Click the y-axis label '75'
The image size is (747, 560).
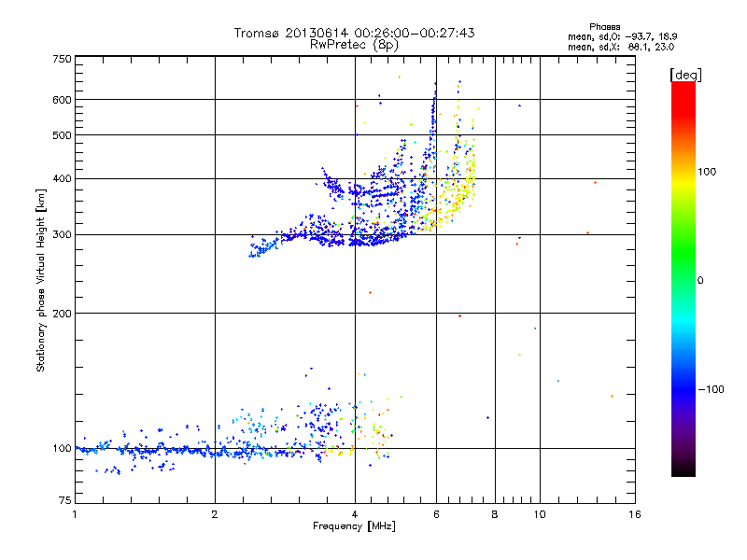[64, 500]
